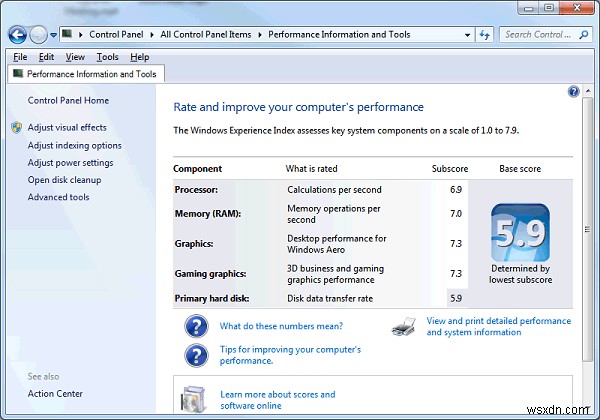This screenshot has height=420, width=600.
Task: Expand the chevron before Control Panel breadcrumb
Action: click(81, 35)
